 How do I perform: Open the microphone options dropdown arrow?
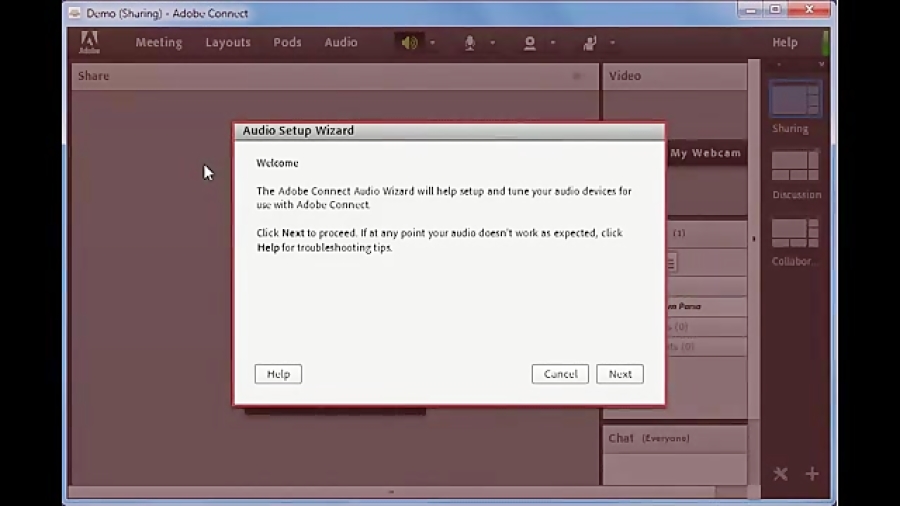492,42
